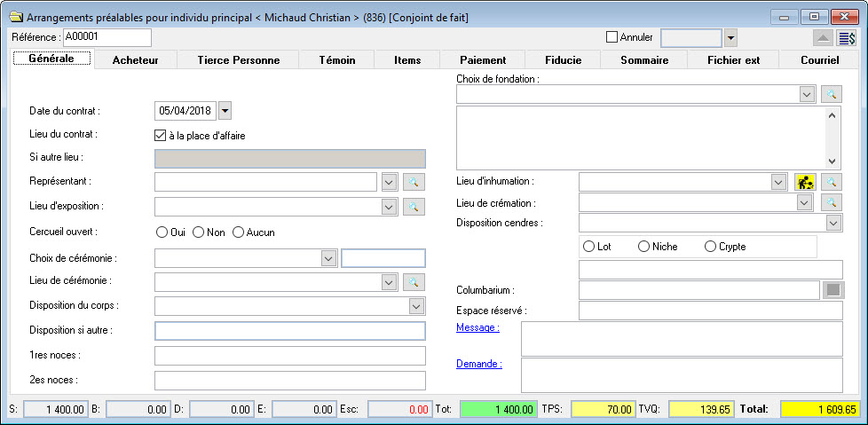Screen dimensions: 868x425
Task: Expand the Disposition cendres dropdown
Action: coord(832,223)
